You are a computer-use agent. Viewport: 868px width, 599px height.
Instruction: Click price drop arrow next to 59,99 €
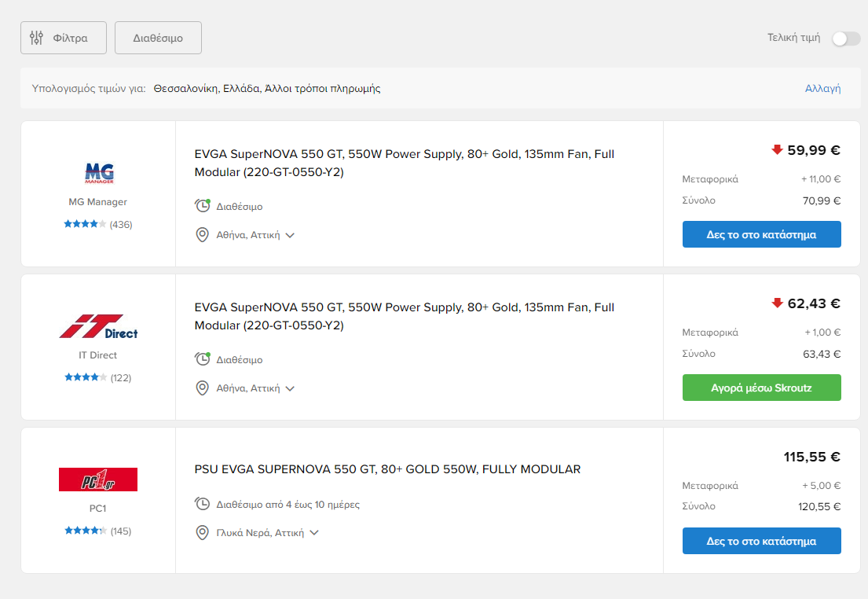click(x=777, y=149)
